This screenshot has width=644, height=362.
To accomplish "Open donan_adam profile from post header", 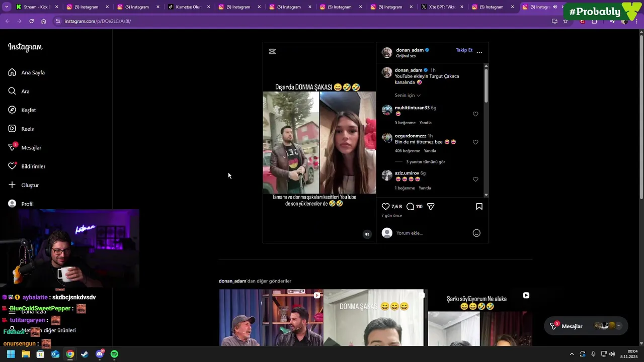I will point(410,50).
